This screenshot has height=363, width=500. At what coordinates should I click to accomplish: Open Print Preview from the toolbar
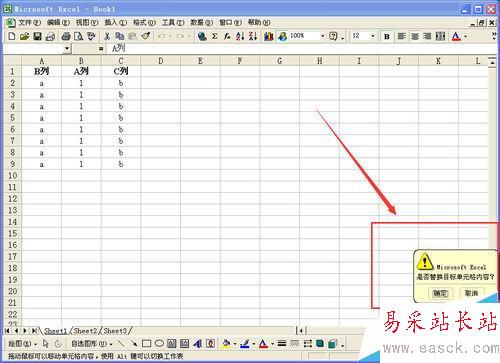point(79,36)
